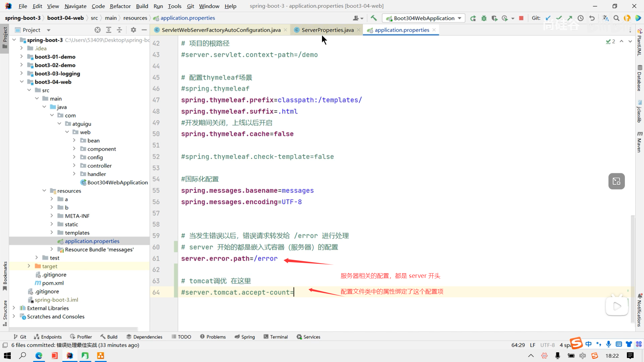Click the Build project hammer icon
Viewport: 644px width, 362px height.
374,18
